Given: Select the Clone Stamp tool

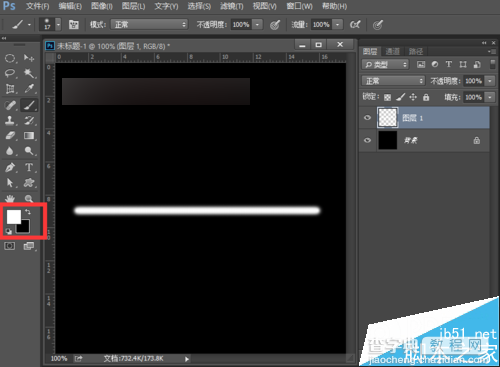Looking at the screenshot, I should [x=10, y=120].
